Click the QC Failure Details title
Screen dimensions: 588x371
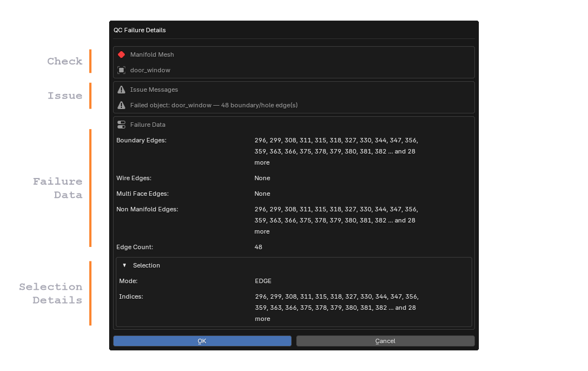click(140, 31)
